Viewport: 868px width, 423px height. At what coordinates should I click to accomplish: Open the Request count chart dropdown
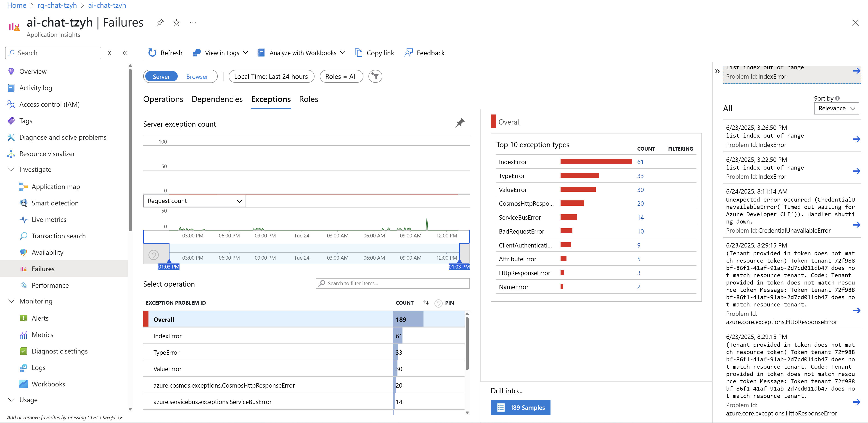click(194, 201)
